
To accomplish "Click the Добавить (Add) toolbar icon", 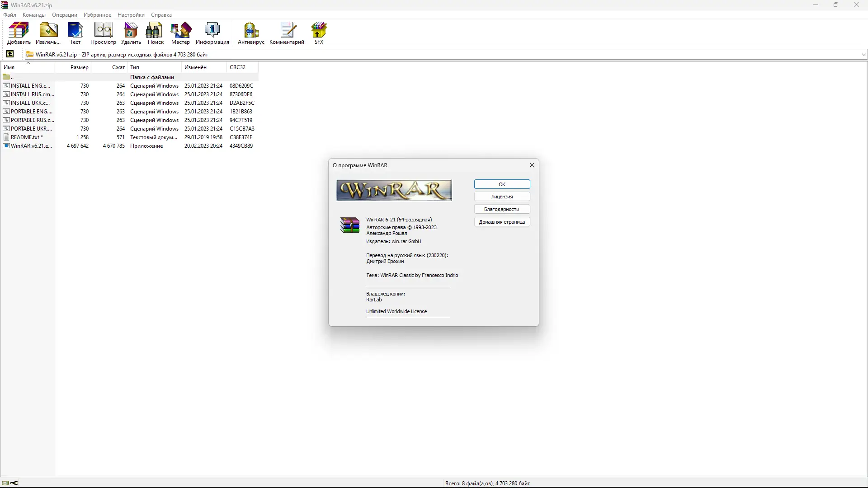I will 19,33.
